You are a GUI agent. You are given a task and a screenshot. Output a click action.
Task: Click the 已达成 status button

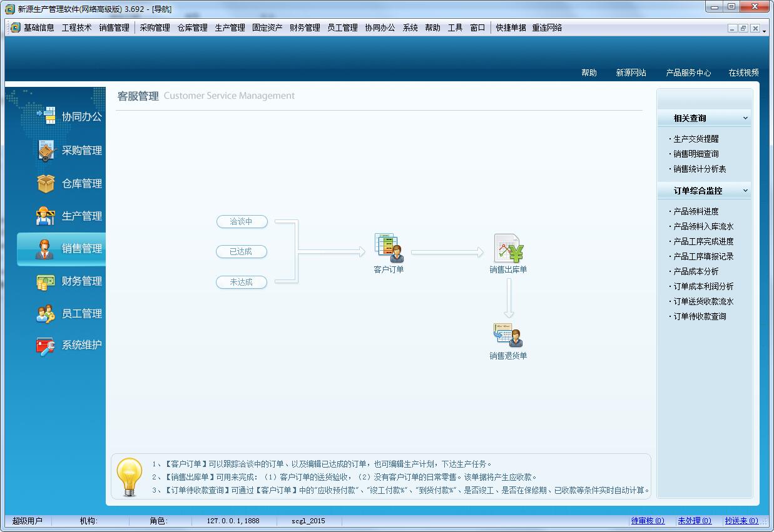tap(242, 251)
